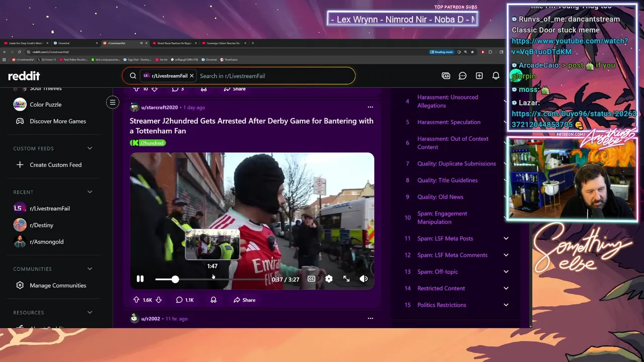
Task: Collapse sidebar with hamburger toggle button
Action: tap(113, 103)
